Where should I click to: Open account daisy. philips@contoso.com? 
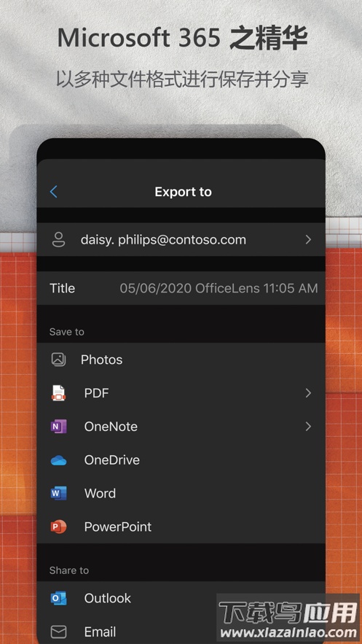click(x=181, y=239)
